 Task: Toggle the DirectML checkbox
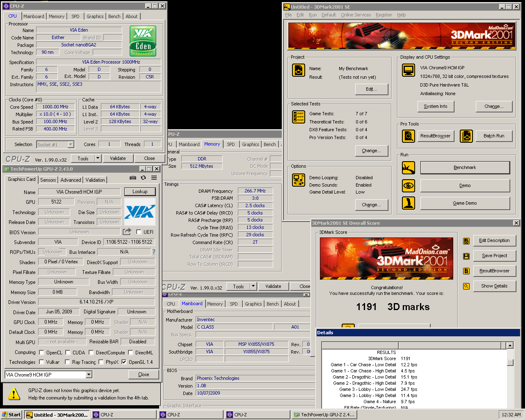(x=130, y=352)
